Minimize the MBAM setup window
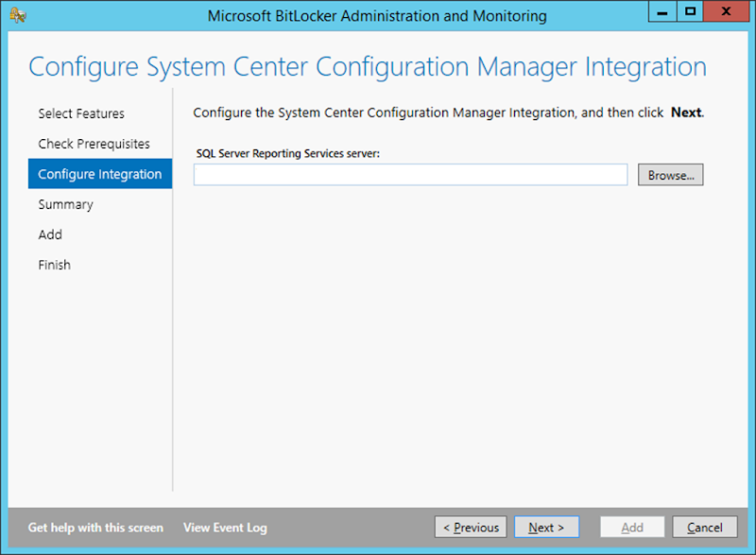This screenshot has width=756, height=555. pyautogui.click(x=662, y=12)
